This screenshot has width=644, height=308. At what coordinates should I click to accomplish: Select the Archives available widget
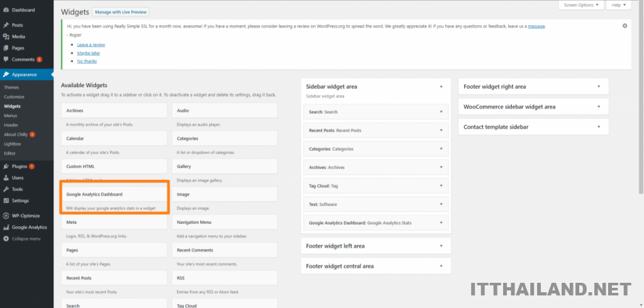pos(114,111)
